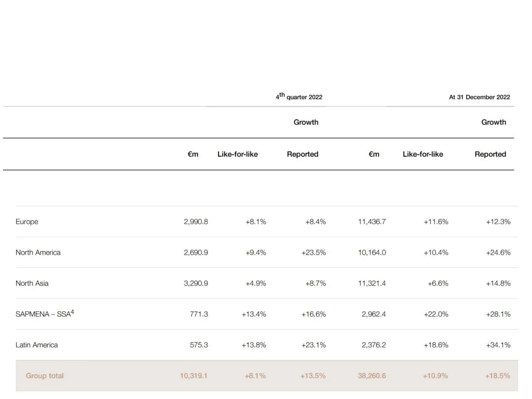Click the Group total +18.5% reported growth
Screen dimensions: 532x399
[x=498, y=376]
